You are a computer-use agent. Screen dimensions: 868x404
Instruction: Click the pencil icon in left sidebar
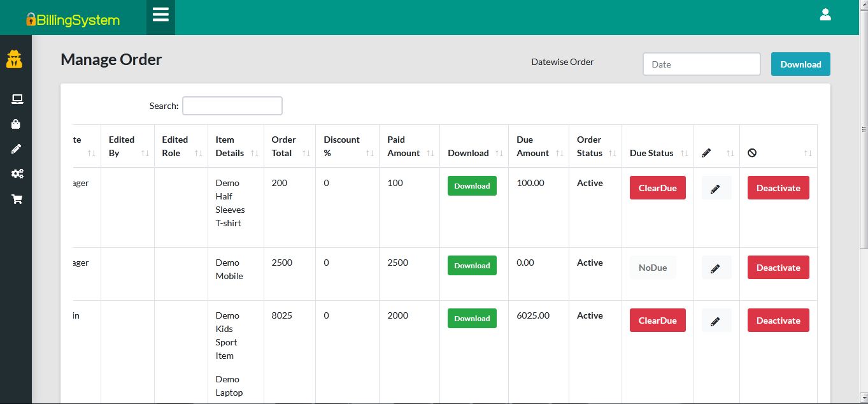coord(17,149)
